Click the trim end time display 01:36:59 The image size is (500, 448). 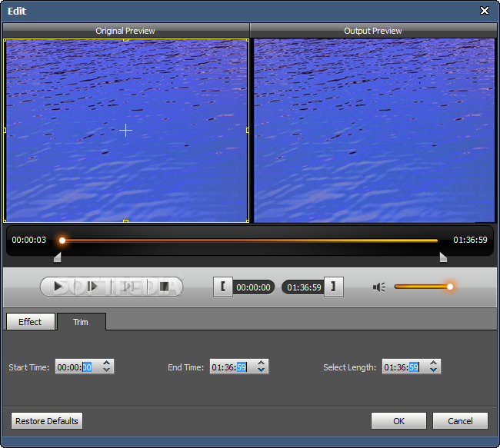pyautogui.click(x=304, y=287)
